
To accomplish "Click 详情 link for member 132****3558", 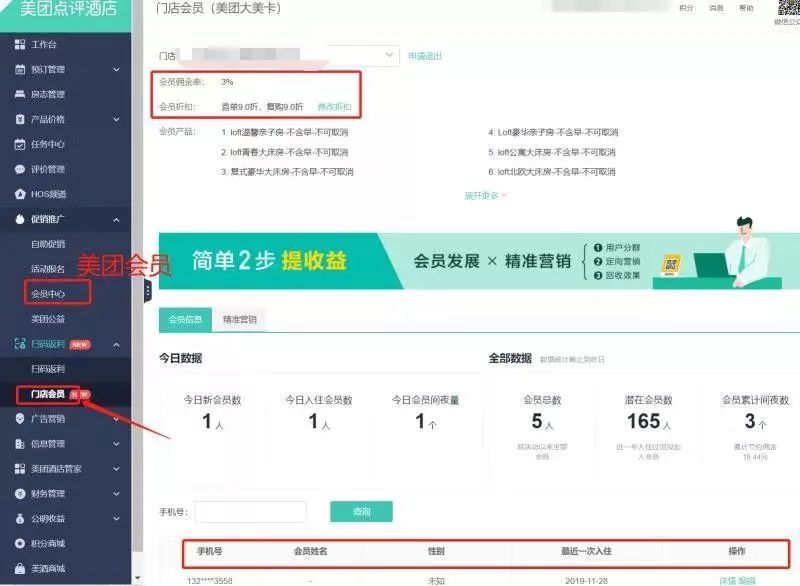I will [x=728, y=581].
